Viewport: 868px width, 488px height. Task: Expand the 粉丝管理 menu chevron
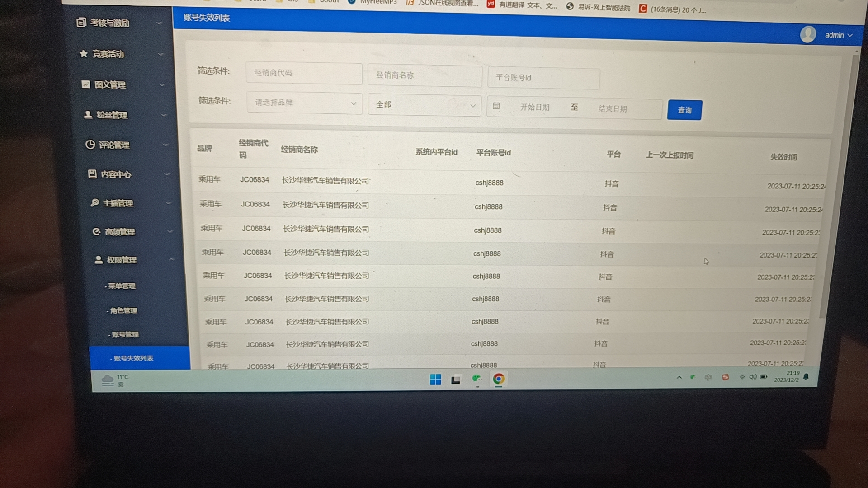[164, 115]
